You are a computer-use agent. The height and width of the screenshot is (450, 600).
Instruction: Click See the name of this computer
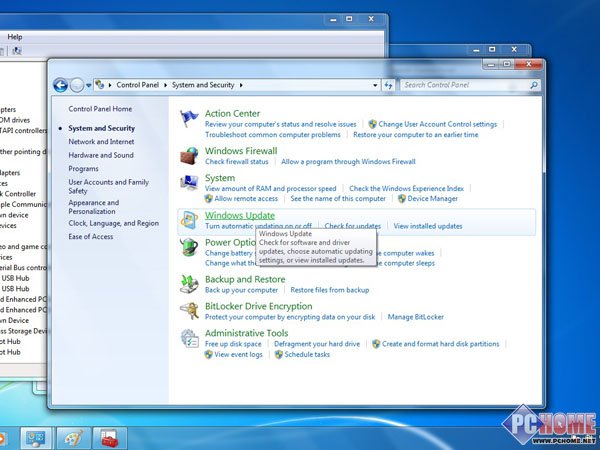[338, 199]
